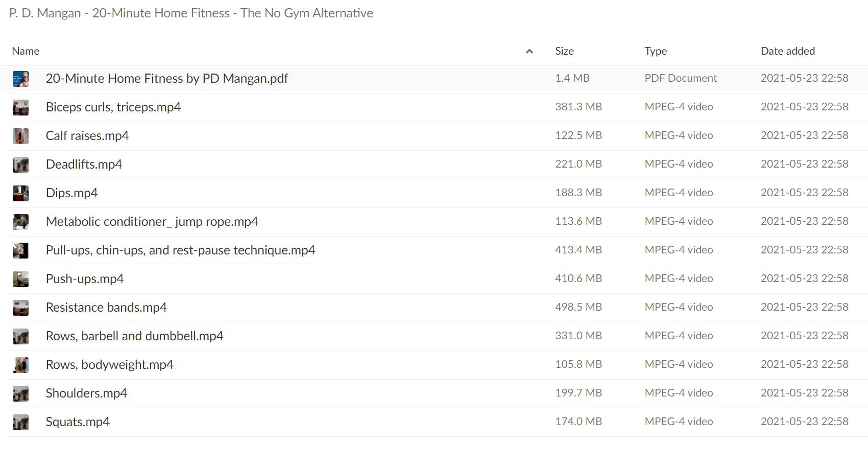Open the Rows, bodyweight.mp4 file
Image resolution: width=868 pixels, height=467 pixels.
[110, 364]
